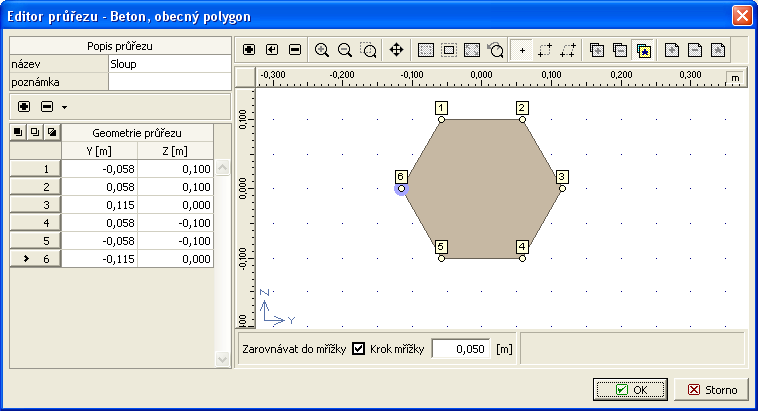The height and width of the screenshot is (411, 758).
Task: Click the page plus icon in toolbar
Action: tap(672, 50)
